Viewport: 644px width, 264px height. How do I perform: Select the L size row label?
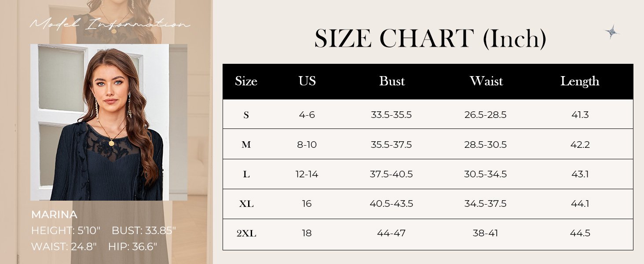pyautogui.click(x=246, y=175)
